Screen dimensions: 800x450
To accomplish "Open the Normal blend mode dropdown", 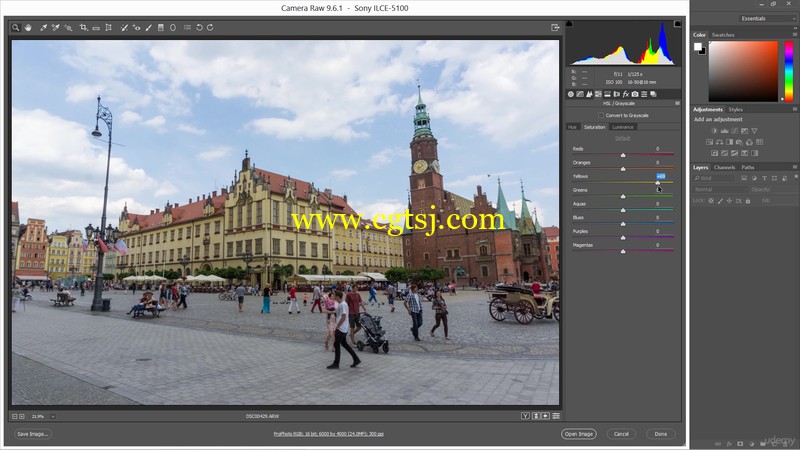I will [x=720, y=189].
